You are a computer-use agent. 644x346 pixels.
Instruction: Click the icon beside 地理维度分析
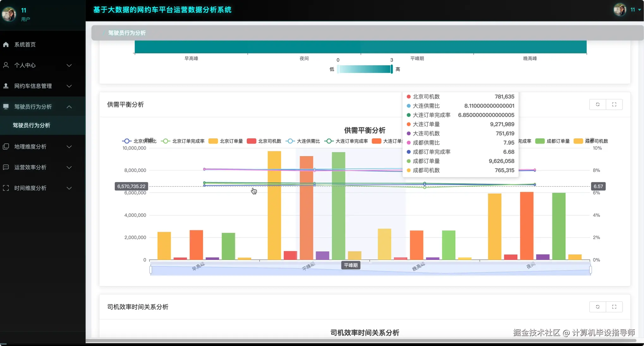(6, 147)
